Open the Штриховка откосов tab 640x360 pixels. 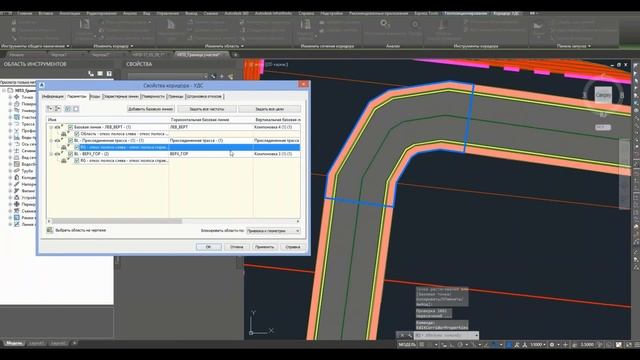(204, 96)
